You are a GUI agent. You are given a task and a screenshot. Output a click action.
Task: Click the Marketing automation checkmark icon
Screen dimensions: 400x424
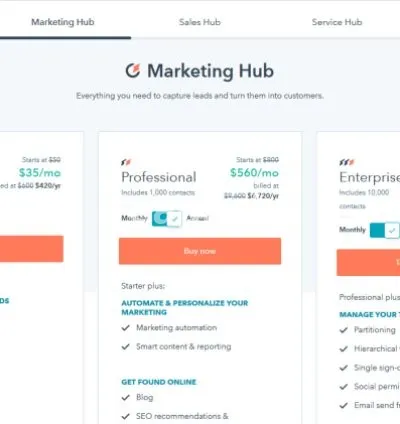pyautogui.click(x=126, y=328)
